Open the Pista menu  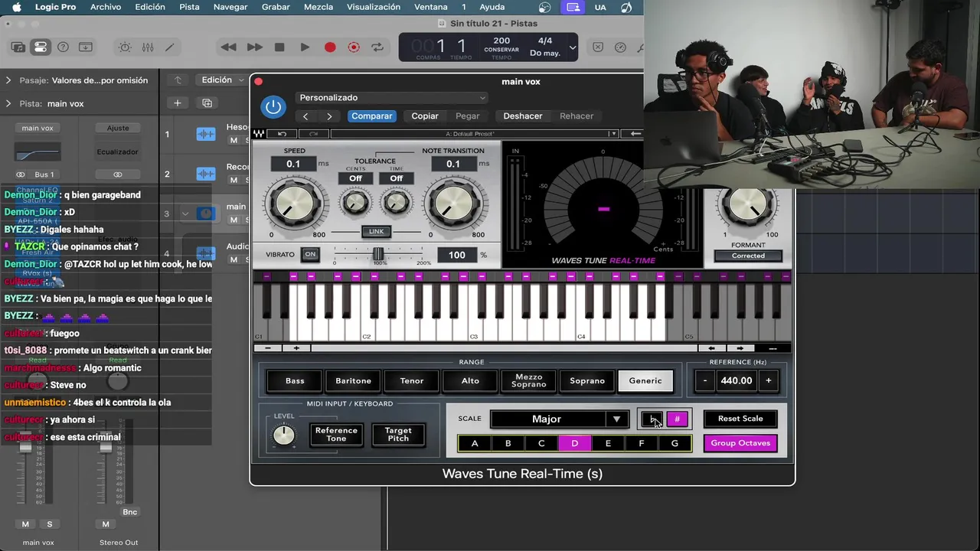[x=189, y=7]
